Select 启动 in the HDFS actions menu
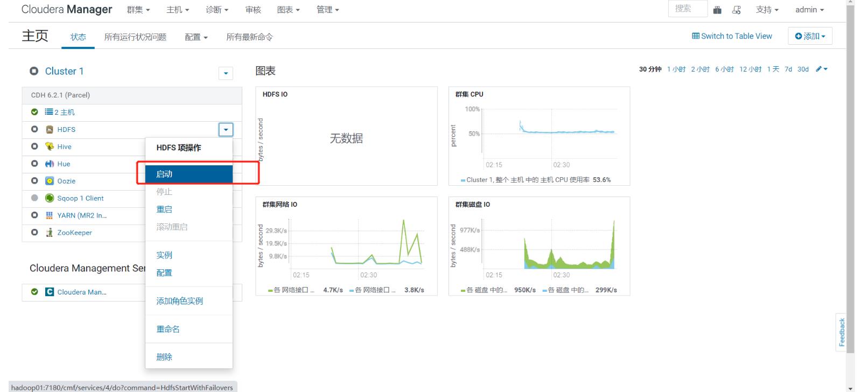 [189, 174]
